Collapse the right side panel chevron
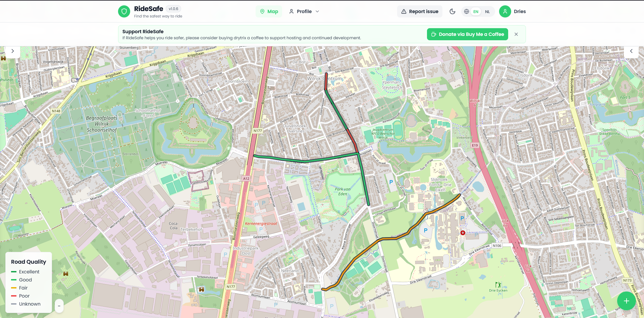 pyautogui.click(x=632, y=51)
